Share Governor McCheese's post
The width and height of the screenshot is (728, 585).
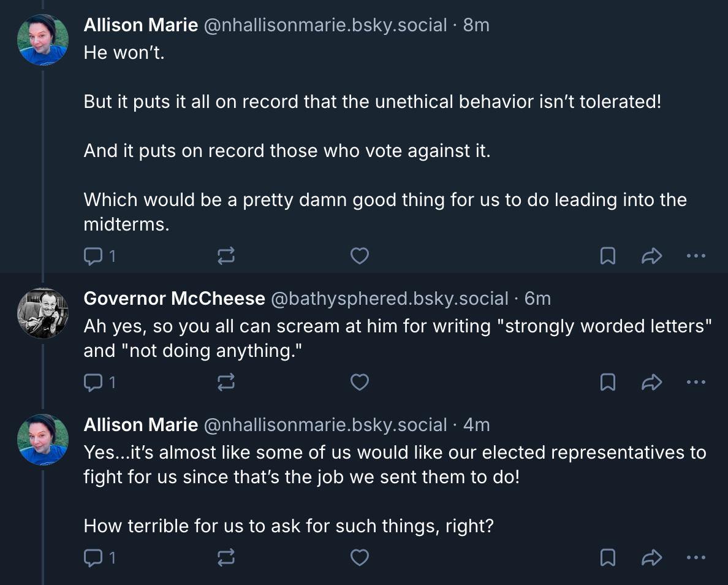pos(652,383)
